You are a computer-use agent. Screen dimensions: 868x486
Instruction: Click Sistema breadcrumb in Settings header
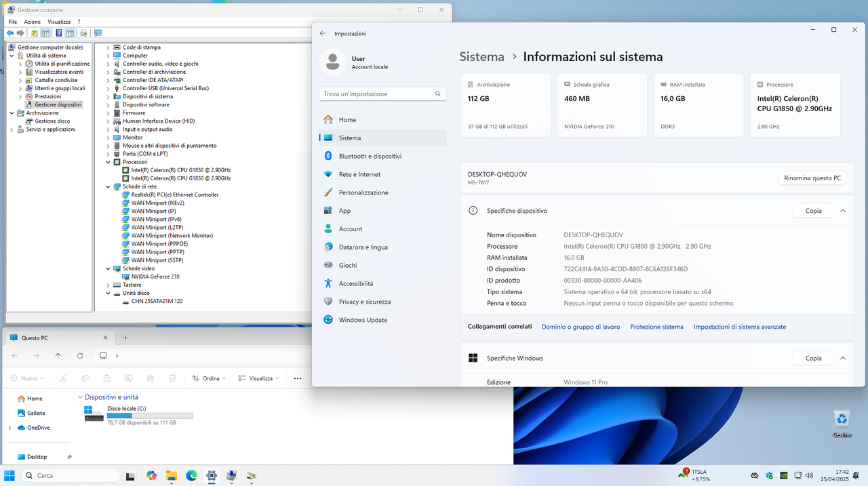tap(481, 57)
